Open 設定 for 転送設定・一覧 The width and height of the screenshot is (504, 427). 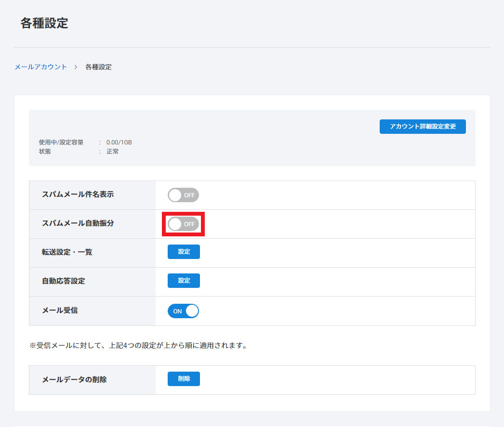(184, 252)
